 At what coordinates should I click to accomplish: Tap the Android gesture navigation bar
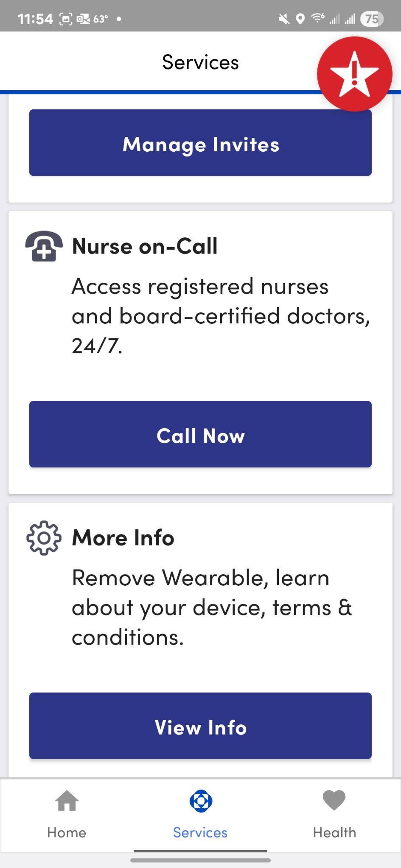coord(200,860)
